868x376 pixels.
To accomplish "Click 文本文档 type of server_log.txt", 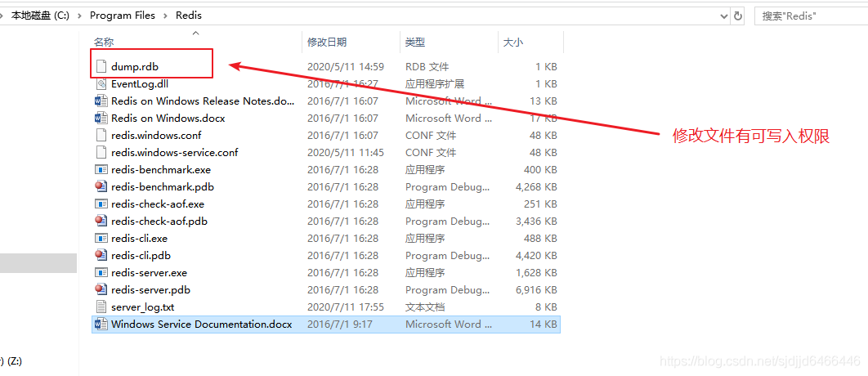I will [x=425, y=307].
